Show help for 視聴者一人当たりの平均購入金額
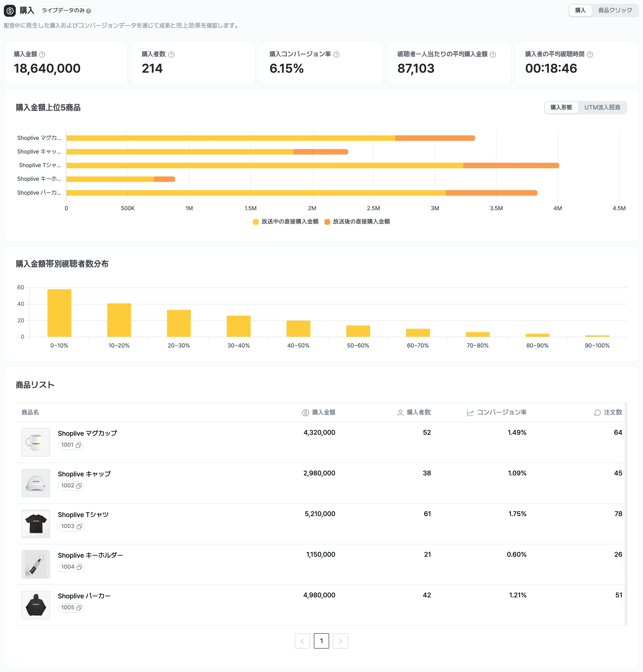 point(493,55)
